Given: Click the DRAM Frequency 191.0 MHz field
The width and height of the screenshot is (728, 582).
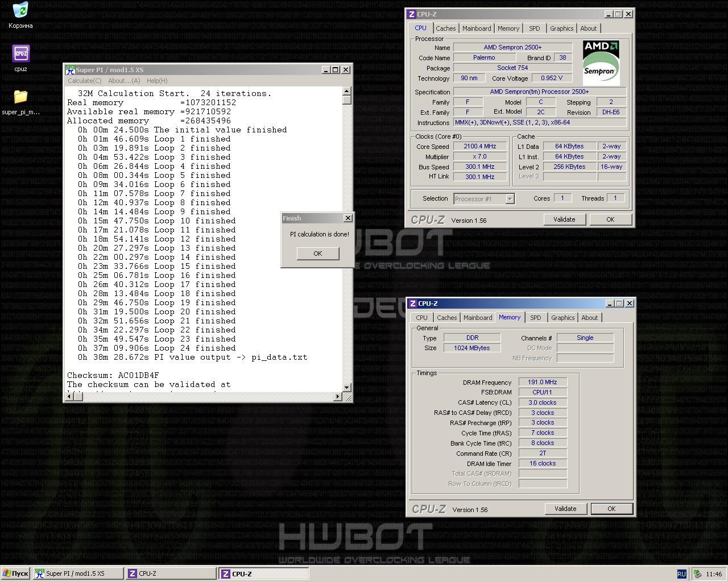Looking at the screenshot, I should pos(543,383).
